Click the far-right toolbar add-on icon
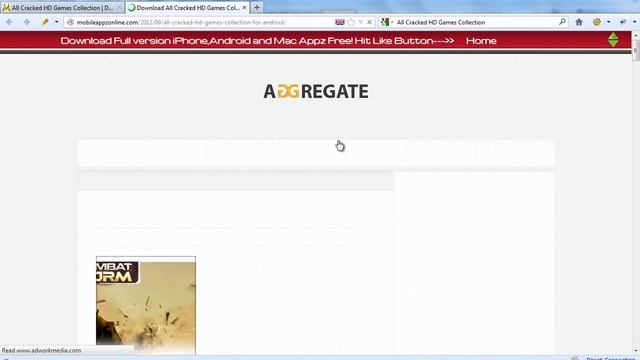 tap(623, 22)
